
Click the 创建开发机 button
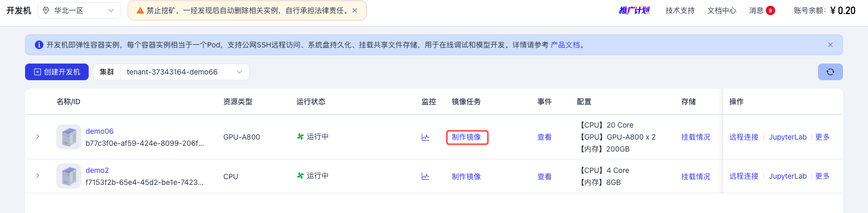[57, 72]
